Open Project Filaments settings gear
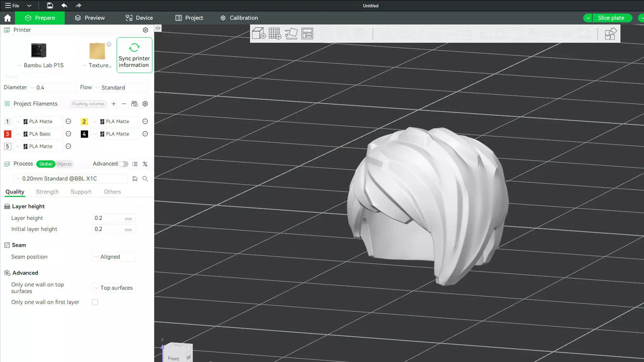 (145, 104)
